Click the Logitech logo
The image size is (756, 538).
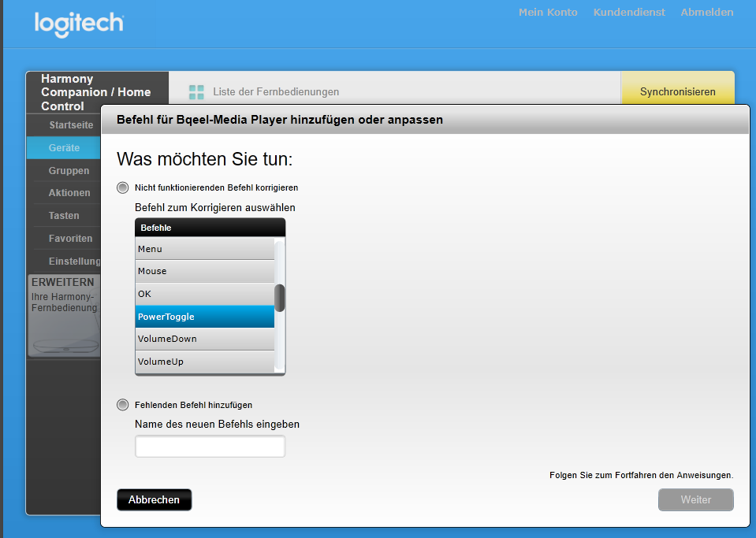(79, 24)
